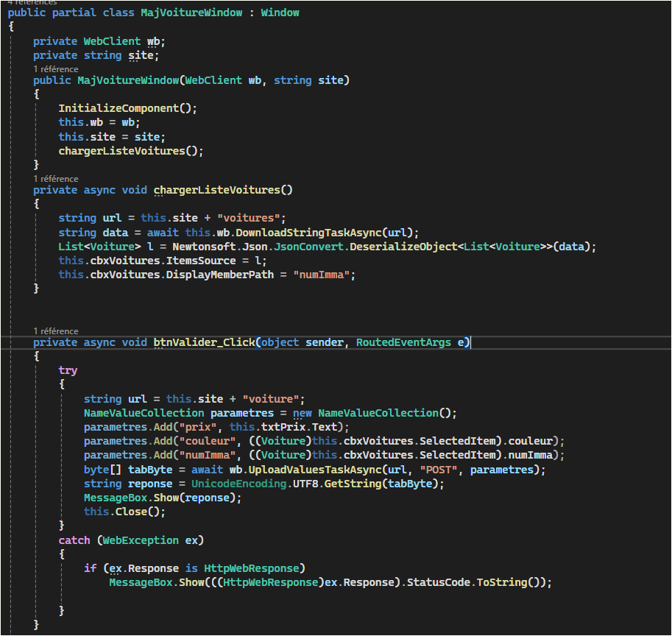Open the "1 référence" link above the MajVoitureWindow constructor
Viewport: 672px width, 636px height.
click(x=56, y=68)
